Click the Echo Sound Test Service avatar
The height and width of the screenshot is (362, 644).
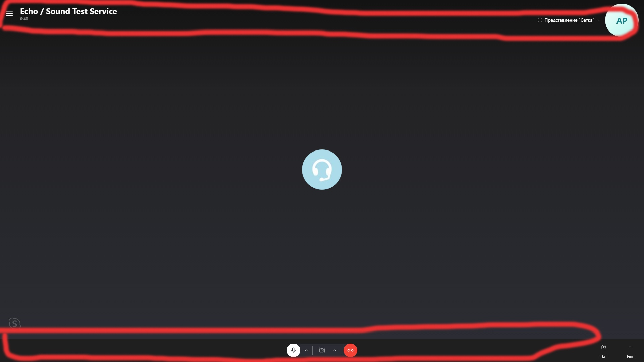click(x=322, y=169)
